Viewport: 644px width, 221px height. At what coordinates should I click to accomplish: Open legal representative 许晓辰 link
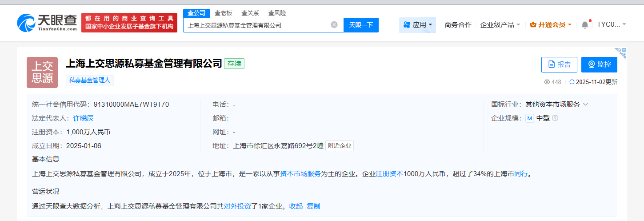[84, 118]
